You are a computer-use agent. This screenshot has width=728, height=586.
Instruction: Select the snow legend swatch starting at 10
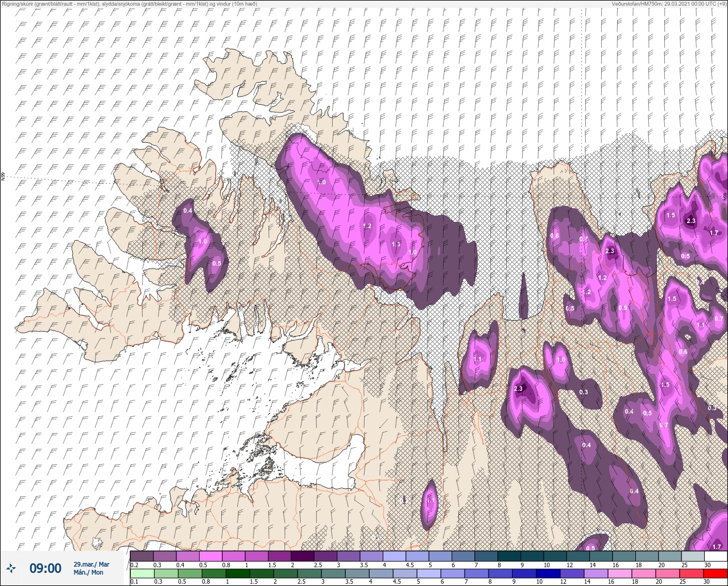pyautogui.click(x=555, y=556)
